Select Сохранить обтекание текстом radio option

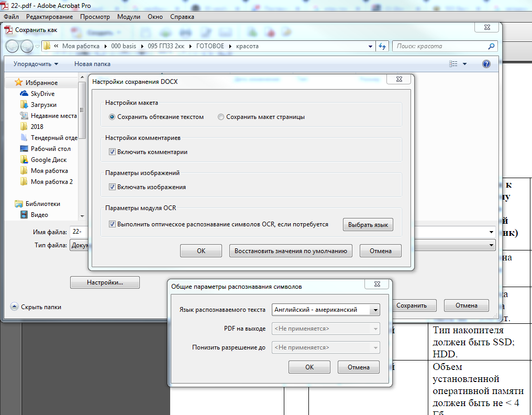point(157,117)
